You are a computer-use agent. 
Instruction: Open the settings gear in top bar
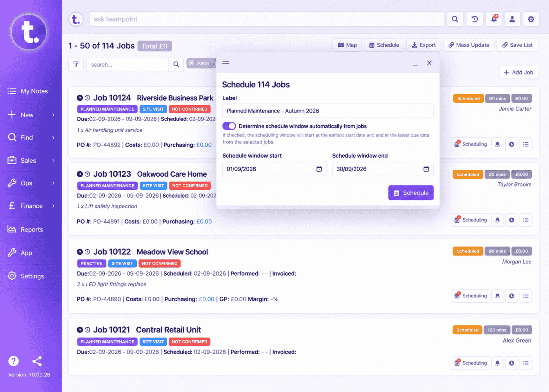pyautogui.click(x=531, y=19)
